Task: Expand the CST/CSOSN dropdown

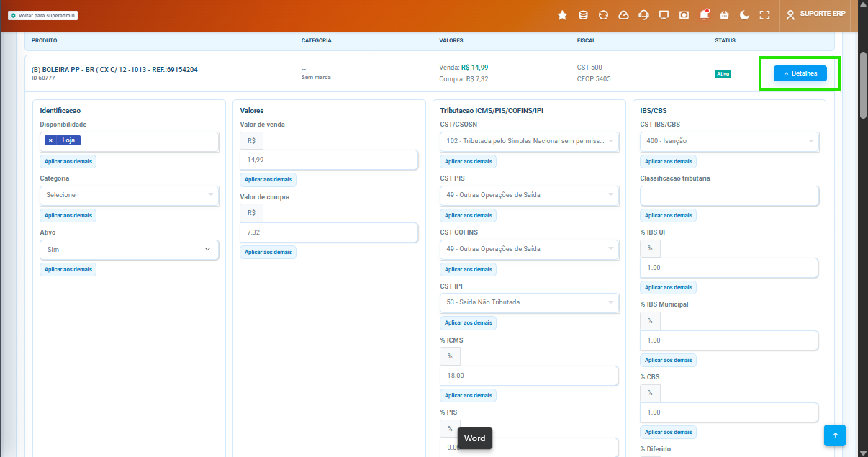Action: click(x=530, y=141)
